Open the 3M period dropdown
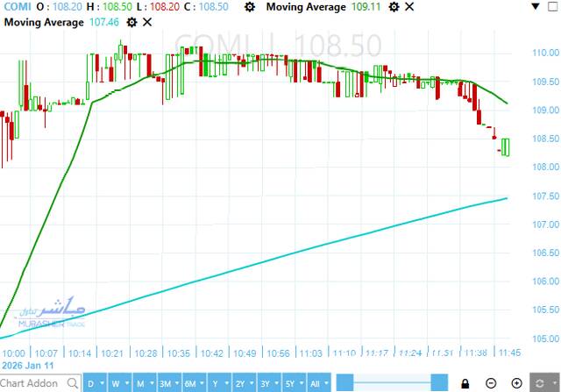Screen dimensions: 561x392 pos(165,383)
